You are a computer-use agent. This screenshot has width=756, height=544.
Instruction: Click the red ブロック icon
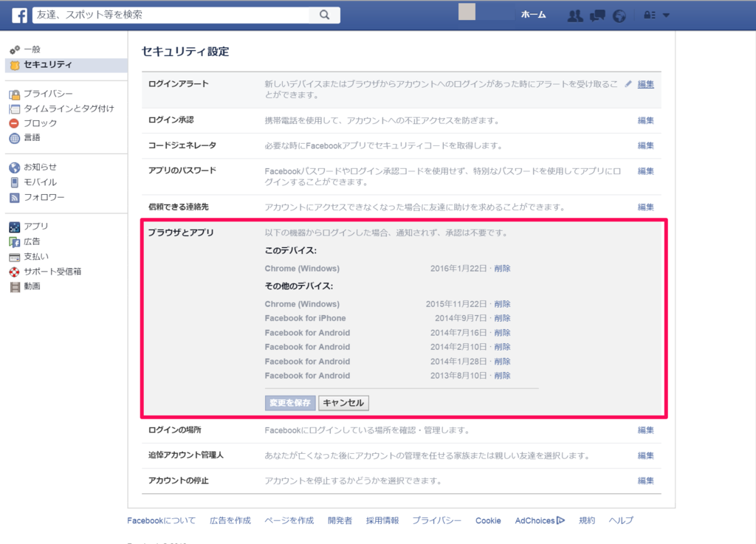(x=15, y=123)
